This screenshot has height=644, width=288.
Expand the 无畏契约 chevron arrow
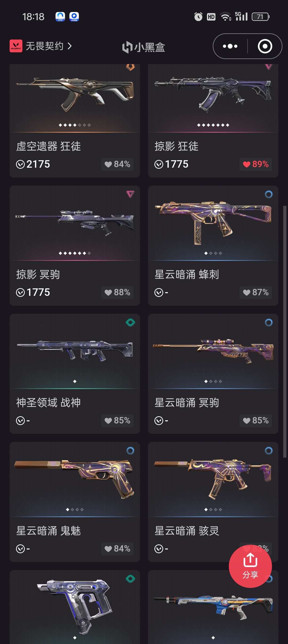click(70, 46)
